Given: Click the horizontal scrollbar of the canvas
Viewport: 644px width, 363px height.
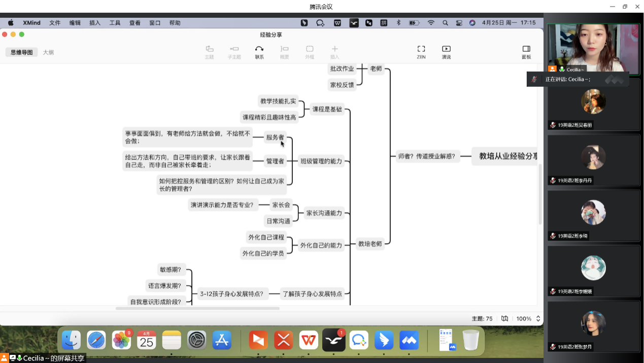Looking at the screenshot, I should tap(197, 308).
